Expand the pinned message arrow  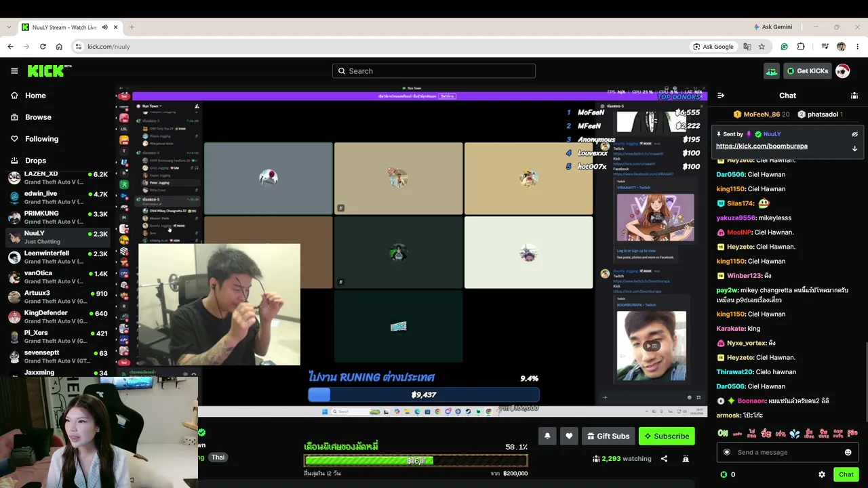click(855, 148)
